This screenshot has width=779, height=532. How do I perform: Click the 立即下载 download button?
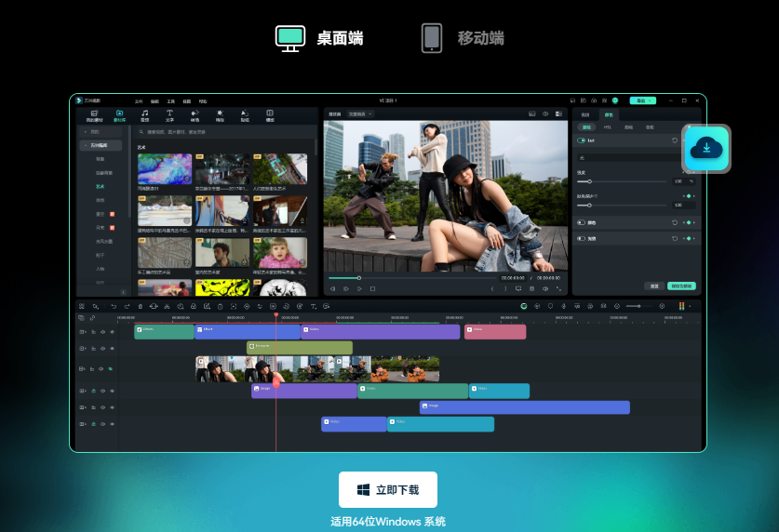click(388, 490)
